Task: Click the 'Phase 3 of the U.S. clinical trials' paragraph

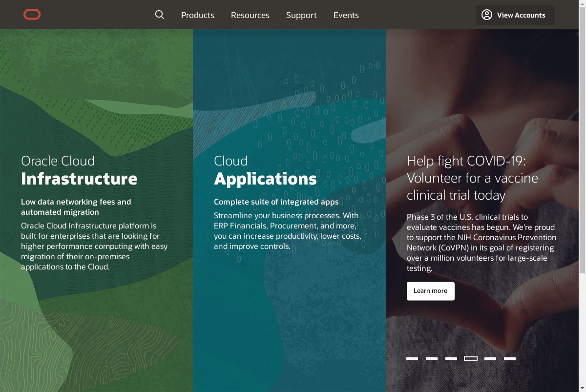Action: click(x=481, y=243)
